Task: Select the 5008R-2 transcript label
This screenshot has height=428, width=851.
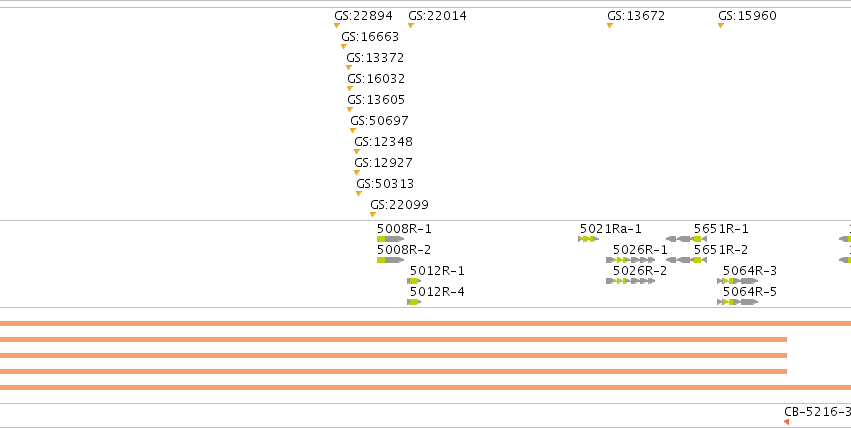Action: click(x=404, y=250)
